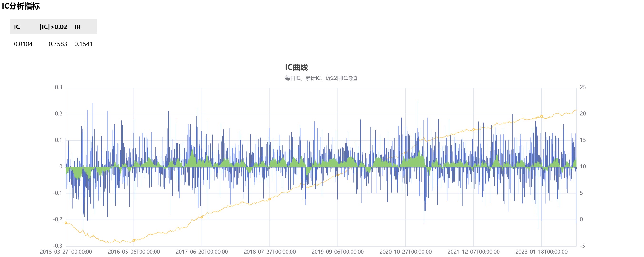Click cumulative IC marker at 2016-05-06
This screenshot has height=257, width=644.
134,240
